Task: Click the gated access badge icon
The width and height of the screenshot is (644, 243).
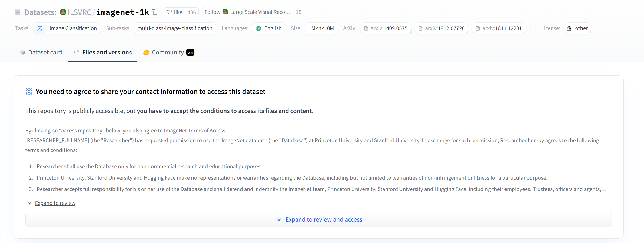Action: coord(29,92)
